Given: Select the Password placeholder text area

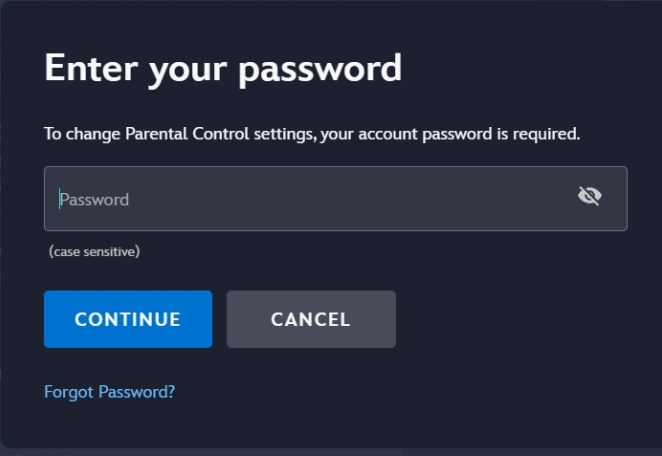Looking at the screenshot, I should point(94,200).
